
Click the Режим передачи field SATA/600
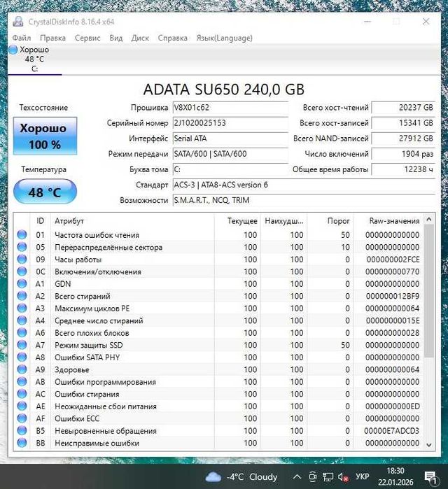coord(230,154)
